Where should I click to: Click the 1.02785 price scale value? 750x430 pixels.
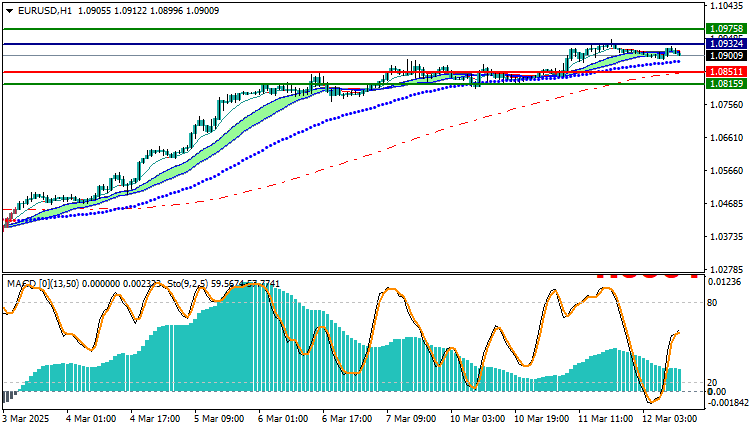click(727, 269)
